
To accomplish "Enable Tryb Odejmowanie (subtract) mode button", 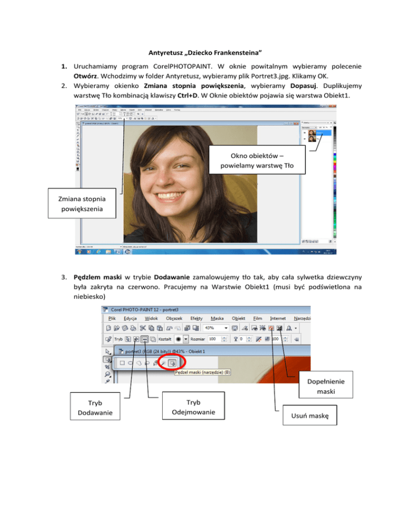I will pos(145,339).
